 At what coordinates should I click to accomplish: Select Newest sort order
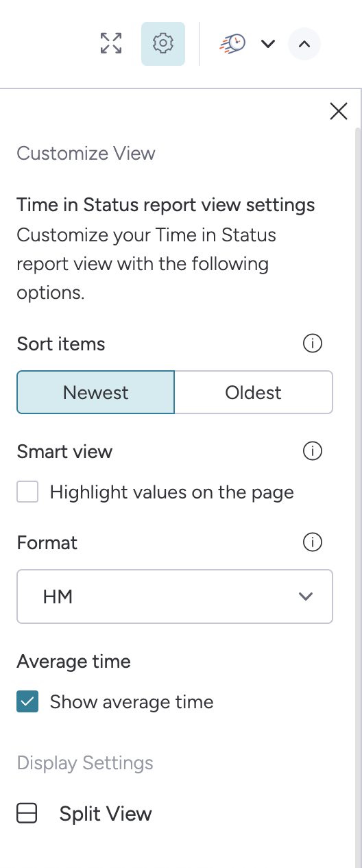pos(96,392)
